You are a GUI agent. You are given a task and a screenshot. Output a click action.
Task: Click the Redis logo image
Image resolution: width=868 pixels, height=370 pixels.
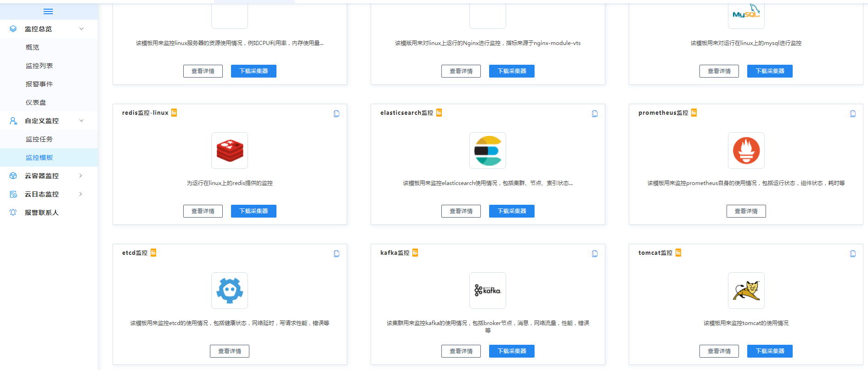[x=230, y=151]
